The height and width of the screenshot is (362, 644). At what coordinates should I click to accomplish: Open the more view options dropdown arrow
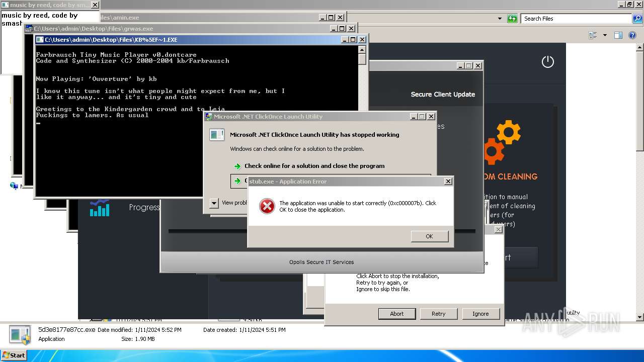[x=605, y=35]
